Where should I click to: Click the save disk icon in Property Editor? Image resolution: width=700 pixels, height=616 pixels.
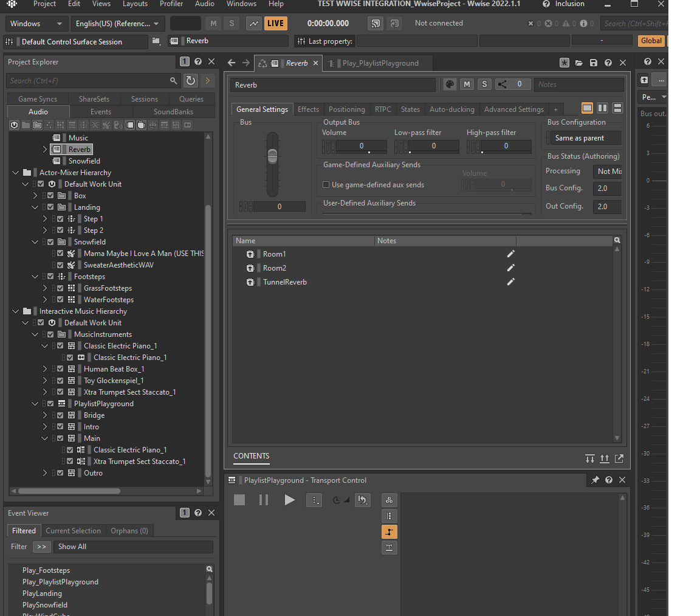[x=593, y=63]
